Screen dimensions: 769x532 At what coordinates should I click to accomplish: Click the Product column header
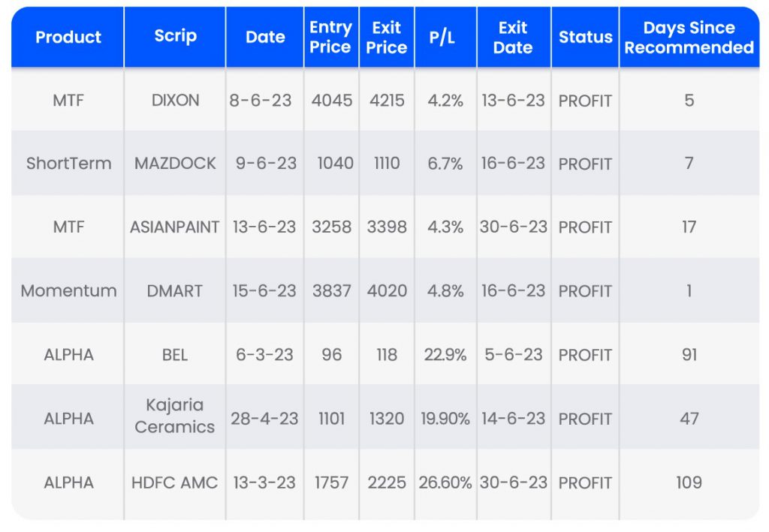click(68, 37)
